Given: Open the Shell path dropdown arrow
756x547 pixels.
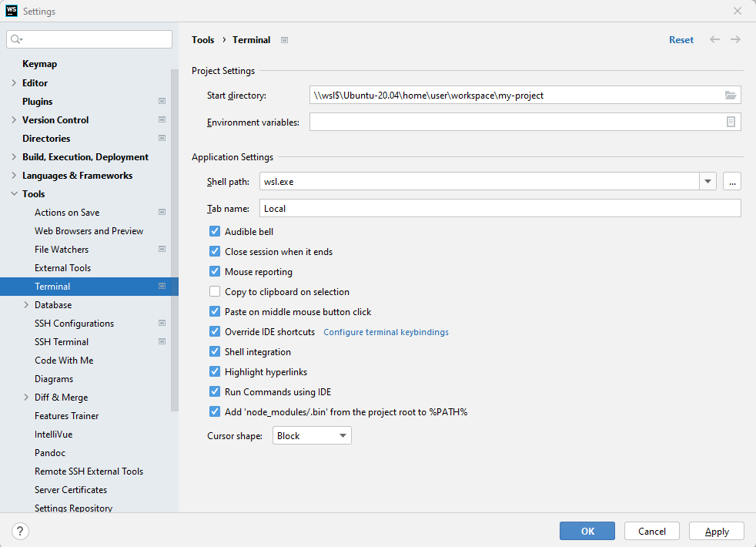Looking at the screenshot, I should pos(707,181).
